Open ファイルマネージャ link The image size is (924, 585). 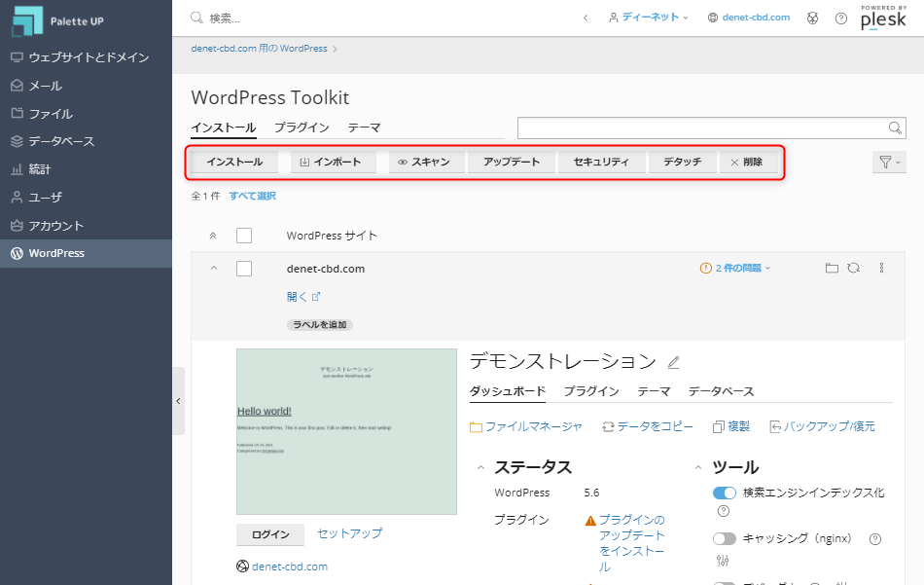526,426
